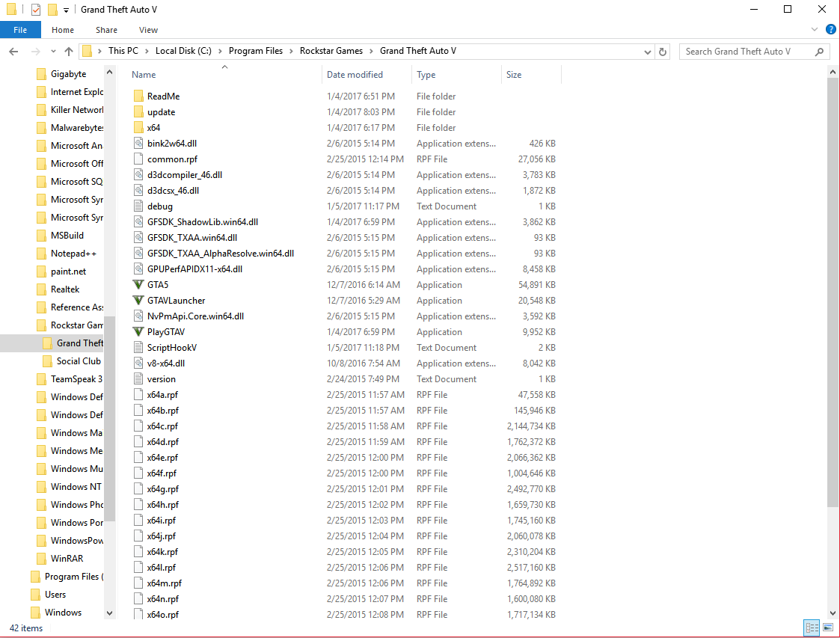840x638 pixels.
Task: Click the ReadMe folder icon
Action: [138, 96]
